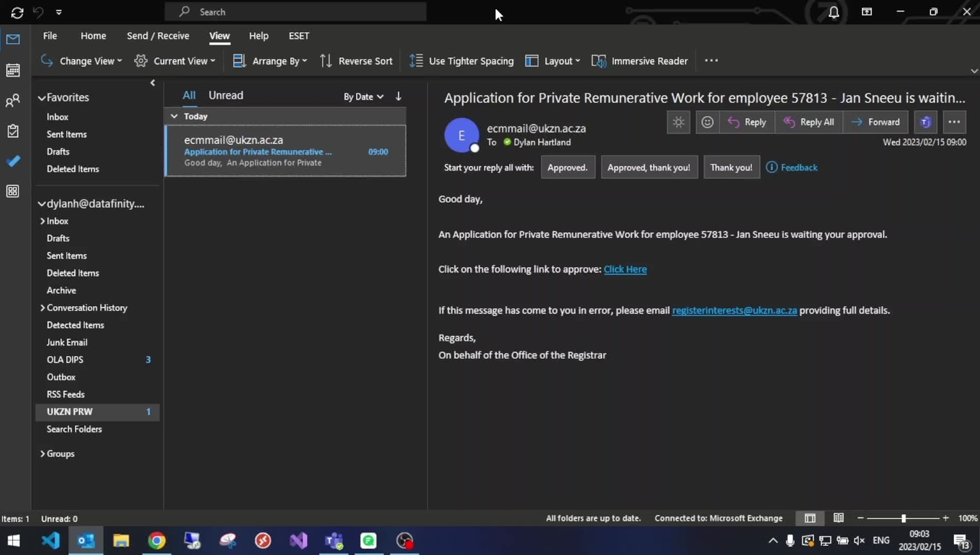Click the Reply button
The height and width of the screenshot is (555, 980).
point(746,122)
